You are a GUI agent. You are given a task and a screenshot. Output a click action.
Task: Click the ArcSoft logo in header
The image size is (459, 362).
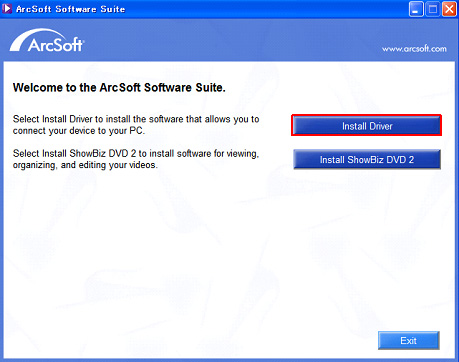(47, 41)
